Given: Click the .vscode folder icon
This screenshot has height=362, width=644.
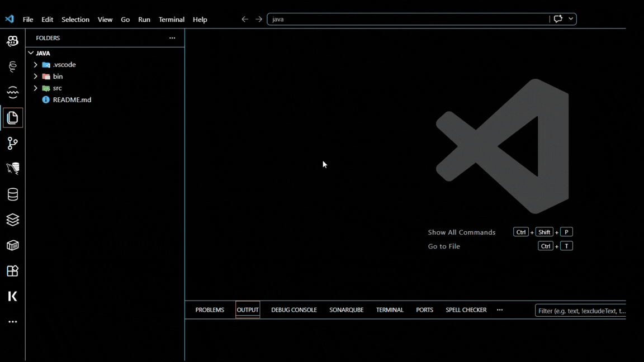Looking at the screenshot, I should [46, 65].
